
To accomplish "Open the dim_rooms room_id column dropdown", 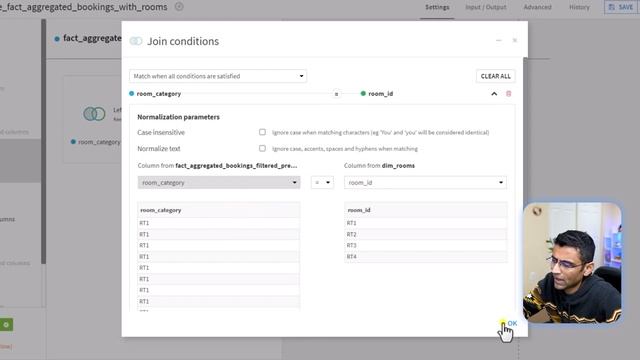I will (x=425, y=182).
